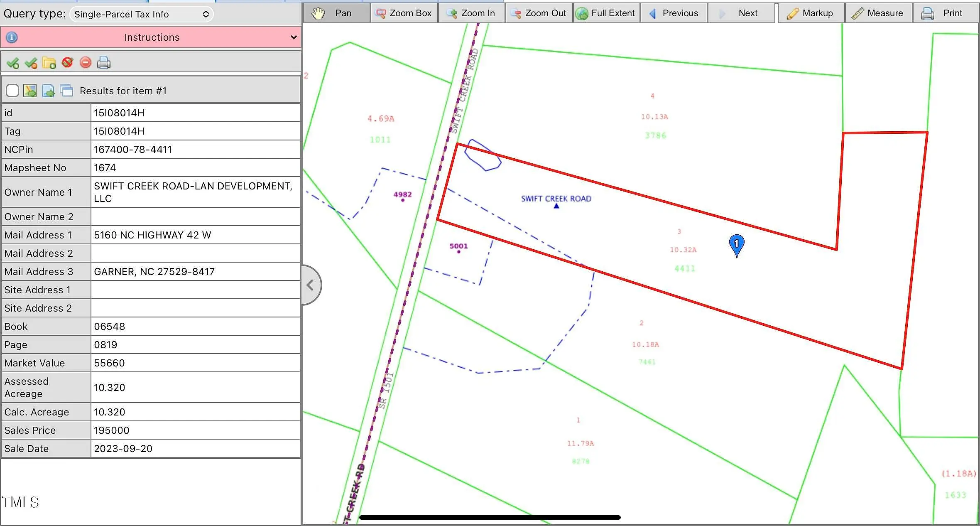Click green checkmark with plus icon
Screen dimensions: 980x526
point(13,63)
